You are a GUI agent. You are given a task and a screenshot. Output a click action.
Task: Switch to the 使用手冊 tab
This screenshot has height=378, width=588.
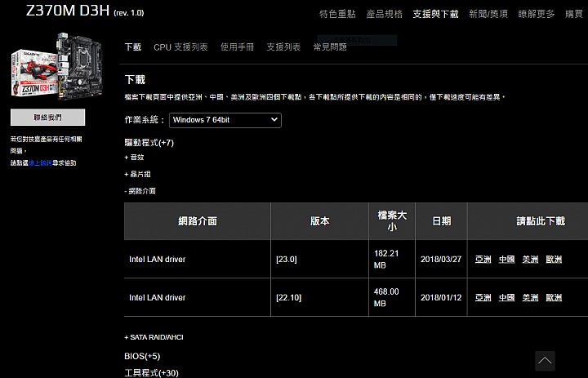click(x=237, y=47)
